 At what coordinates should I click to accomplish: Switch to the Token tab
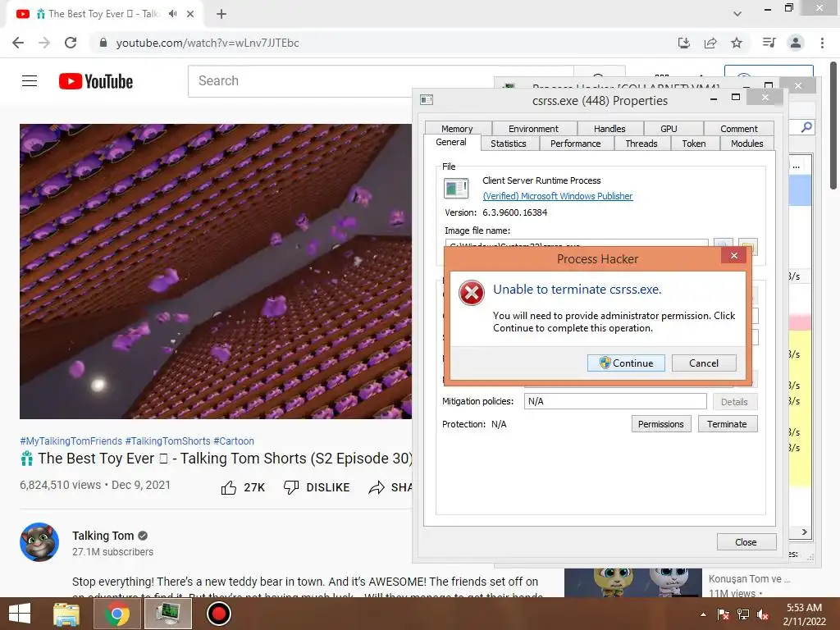click(x=694, y=144)
